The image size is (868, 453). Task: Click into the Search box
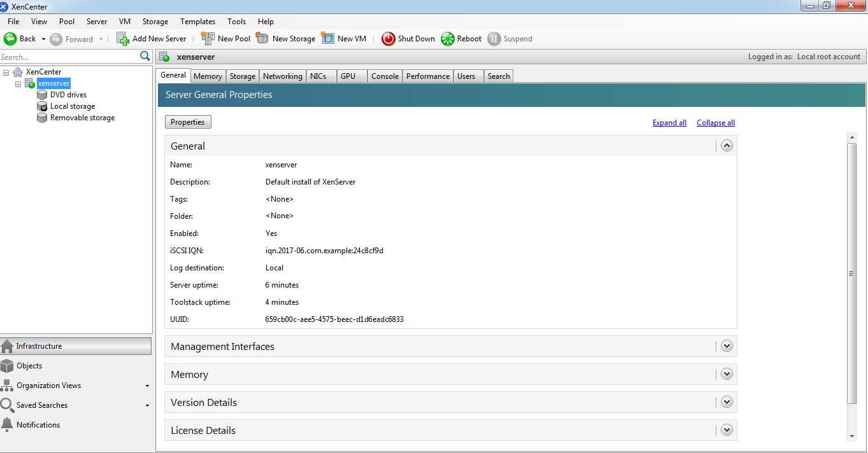69,57
